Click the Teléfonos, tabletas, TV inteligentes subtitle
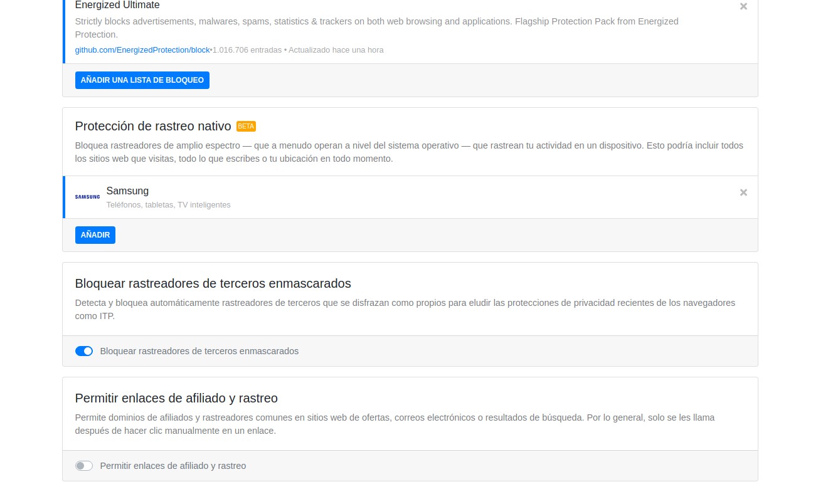823x504 pixels. point(168,205)
